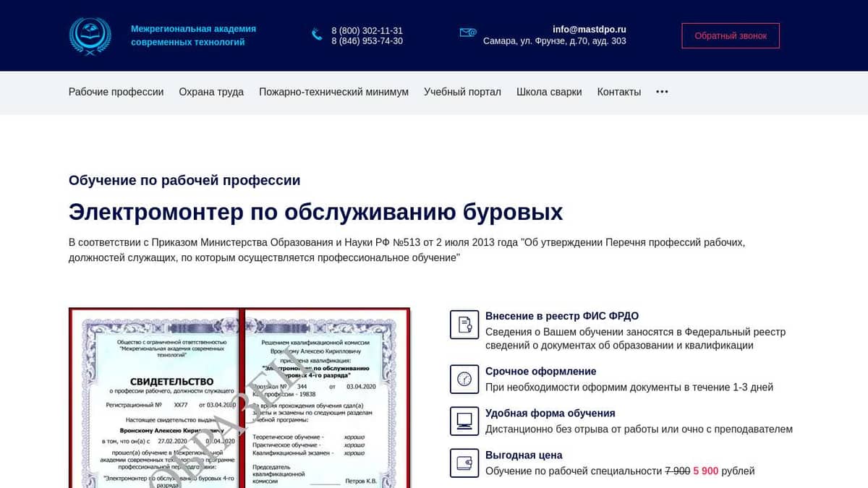
Task: Go to the Учебный портал page
Action: (x=462, y=92)
